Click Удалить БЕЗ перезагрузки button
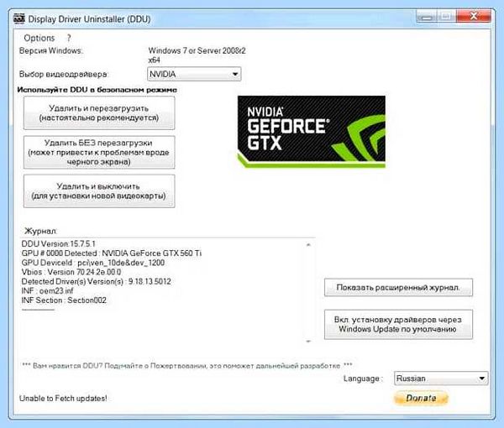The image size is (504, 428). tap(99, 152)
